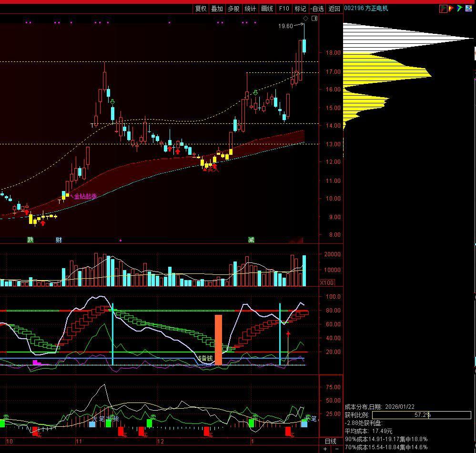Image resolution: width=476 pixels, height=453 pixels.
Task: Click month 11 on the time axis
Action: pos(79,441)
